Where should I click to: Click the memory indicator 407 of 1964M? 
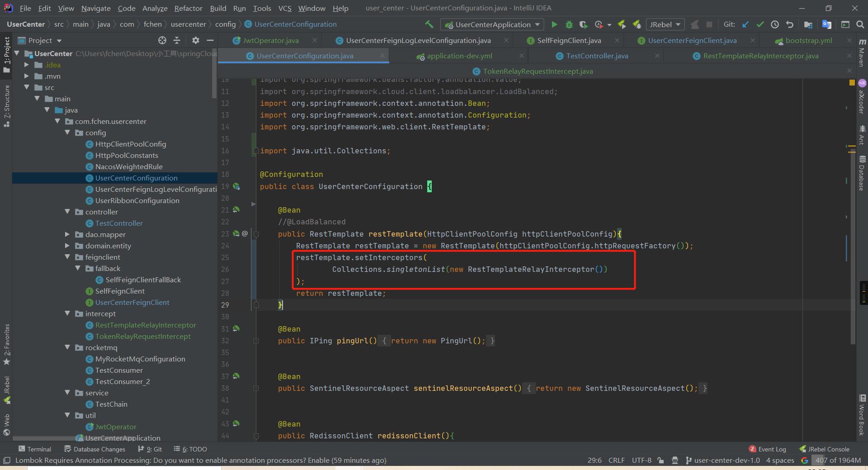coord(838,460)
